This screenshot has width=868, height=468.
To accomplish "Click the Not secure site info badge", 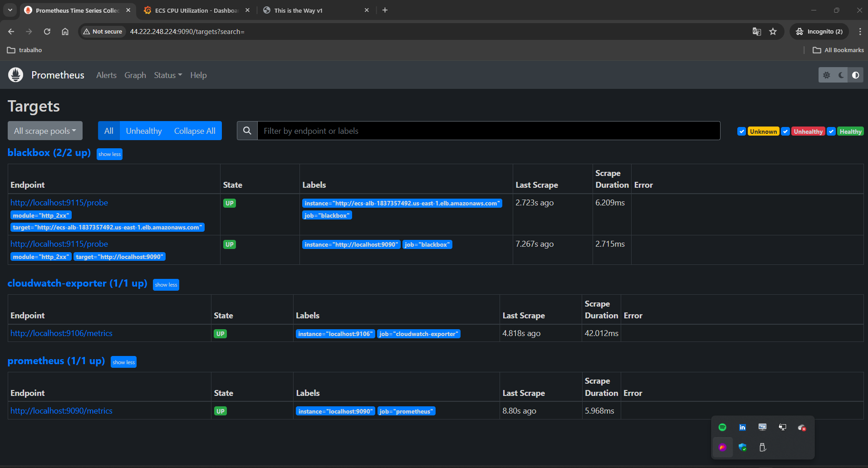I will point(103,31).
